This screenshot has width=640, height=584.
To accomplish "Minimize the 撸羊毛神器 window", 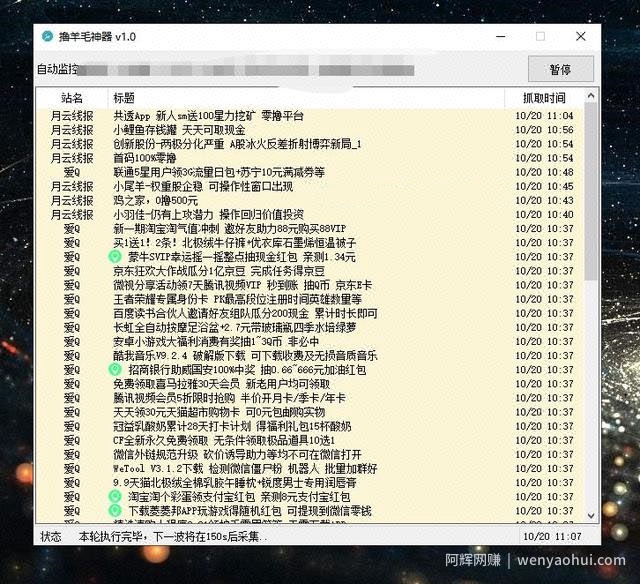I will pyautogui.click(x=501, y=37).
